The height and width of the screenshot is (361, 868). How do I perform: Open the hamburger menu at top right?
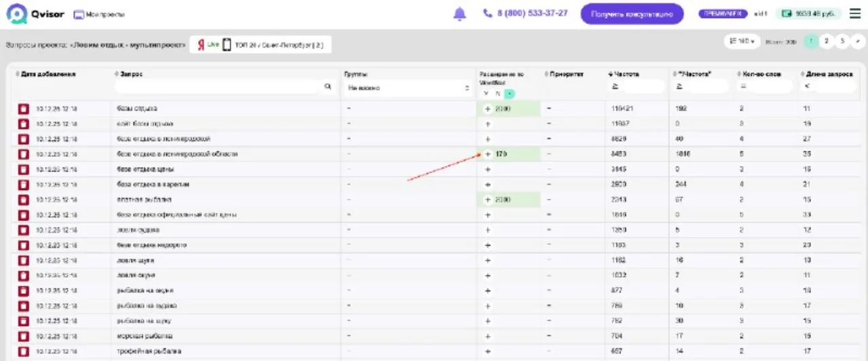click(854, 14)
